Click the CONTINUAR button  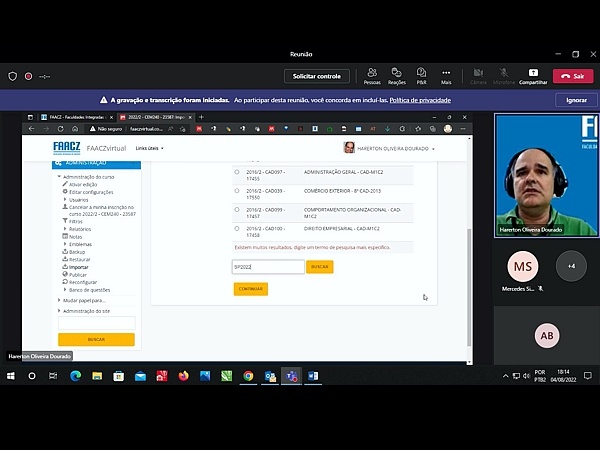[x=251, y=289]
